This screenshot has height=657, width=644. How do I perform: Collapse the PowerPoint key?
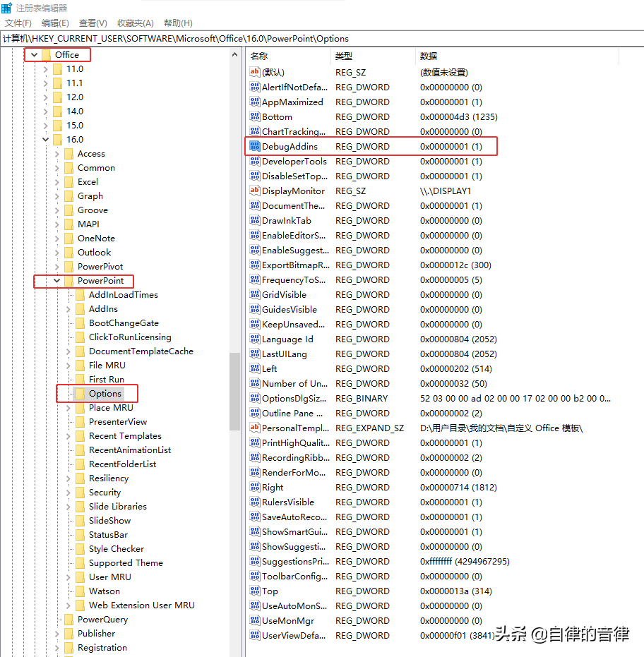57,281
